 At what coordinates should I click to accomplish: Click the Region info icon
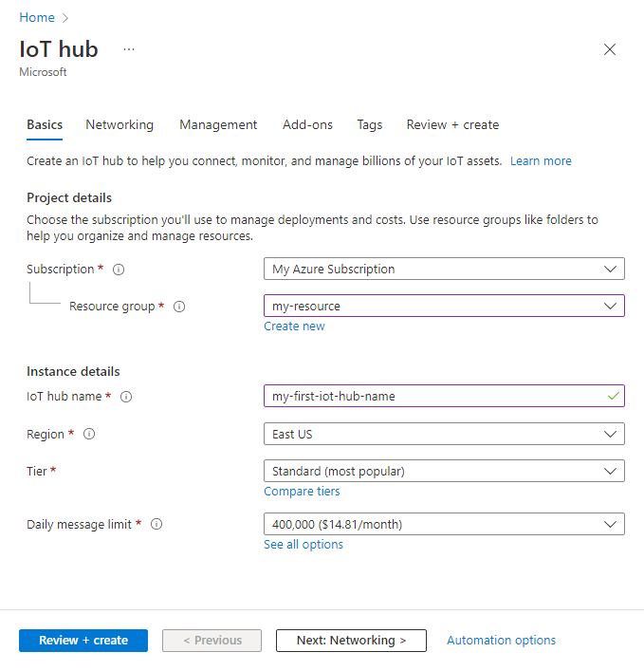click(89, 435)
